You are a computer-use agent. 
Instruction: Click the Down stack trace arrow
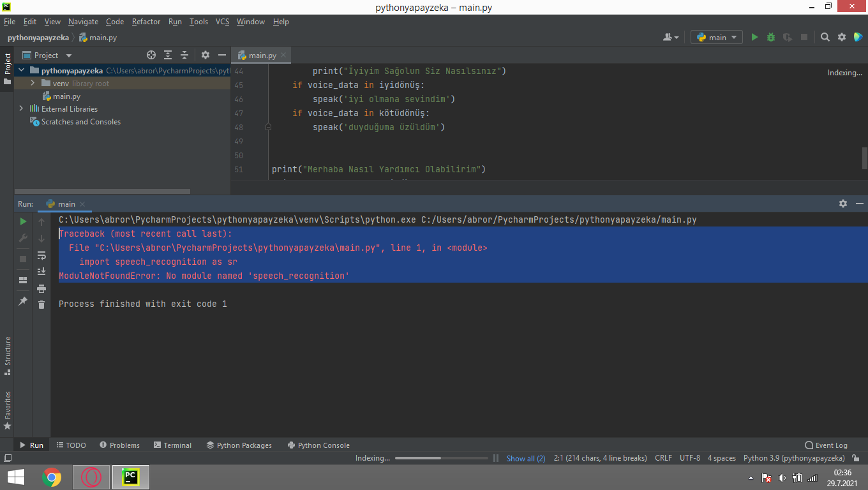click(41, 238)
